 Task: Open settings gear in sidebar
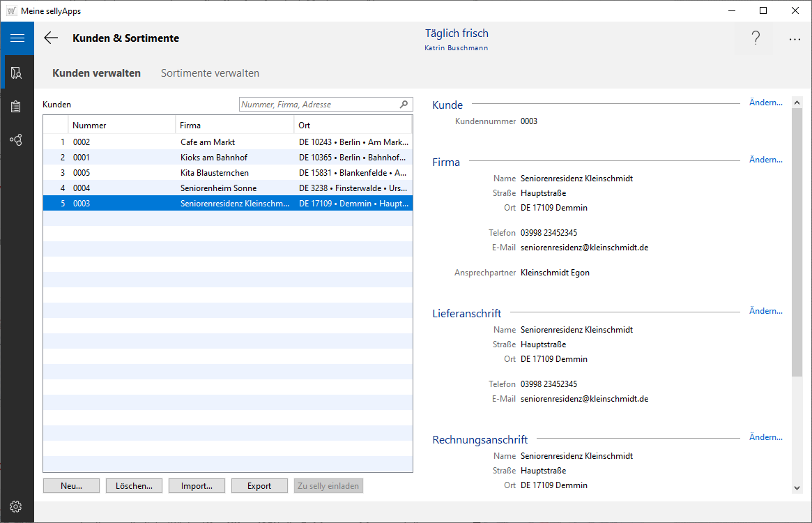(x=17, y=506)
